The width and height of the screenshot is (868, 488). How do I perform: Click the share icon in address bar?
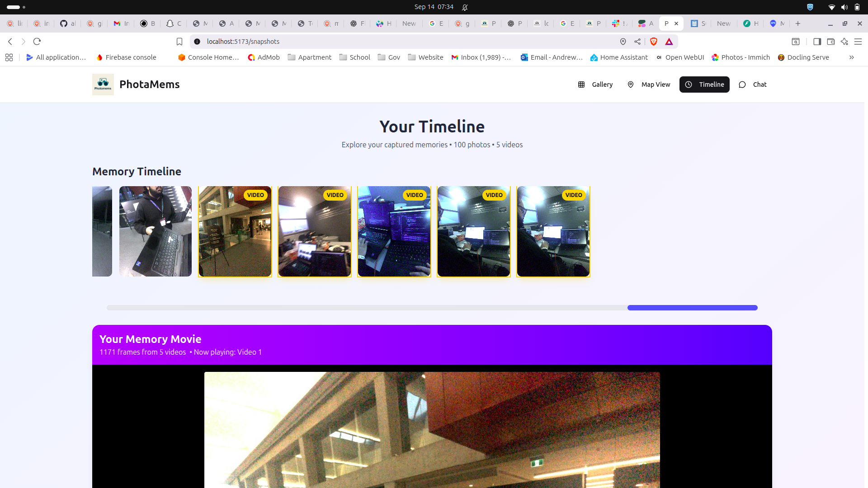[637, 42]
